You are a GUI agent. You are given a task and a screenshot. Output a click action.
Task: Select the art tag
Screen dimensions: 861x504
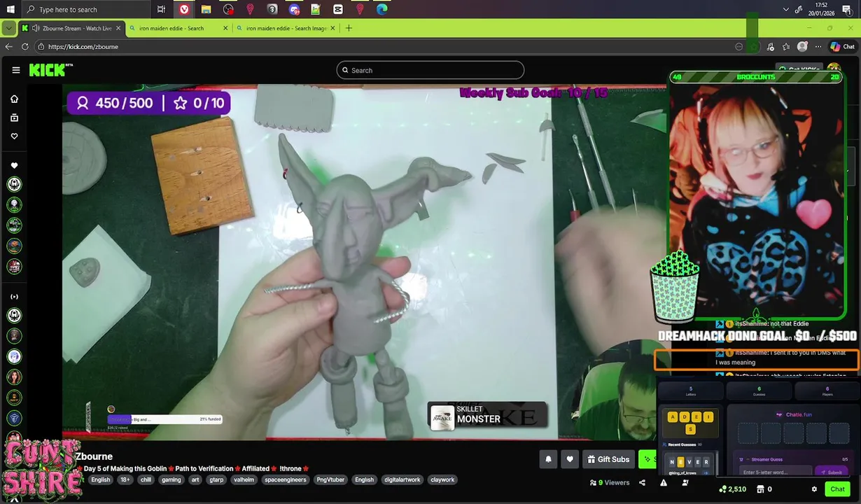pos(195,480)
